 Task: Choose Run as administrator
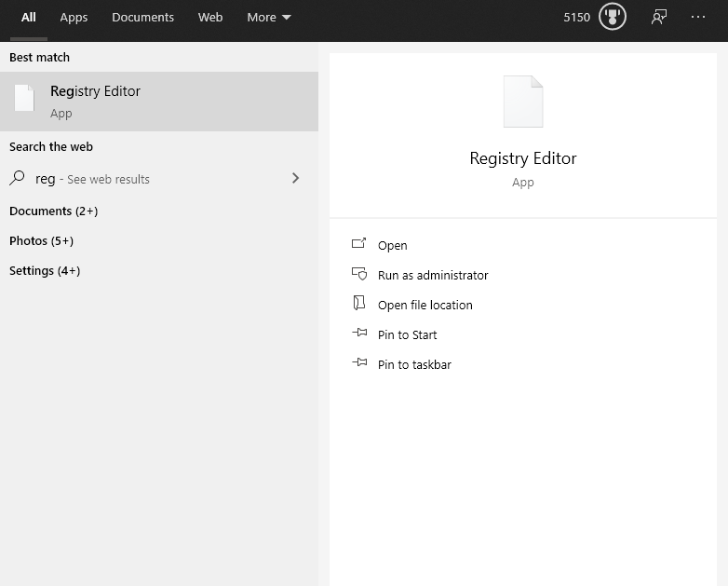[433, 275]
